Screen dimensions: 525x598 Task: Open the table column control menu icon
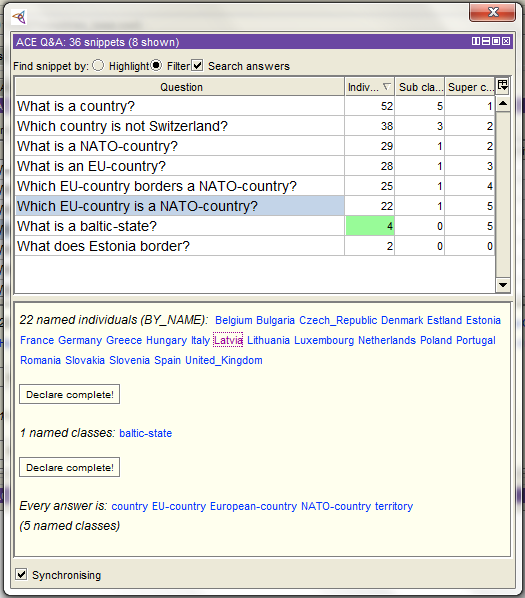[x=503, y=85]
